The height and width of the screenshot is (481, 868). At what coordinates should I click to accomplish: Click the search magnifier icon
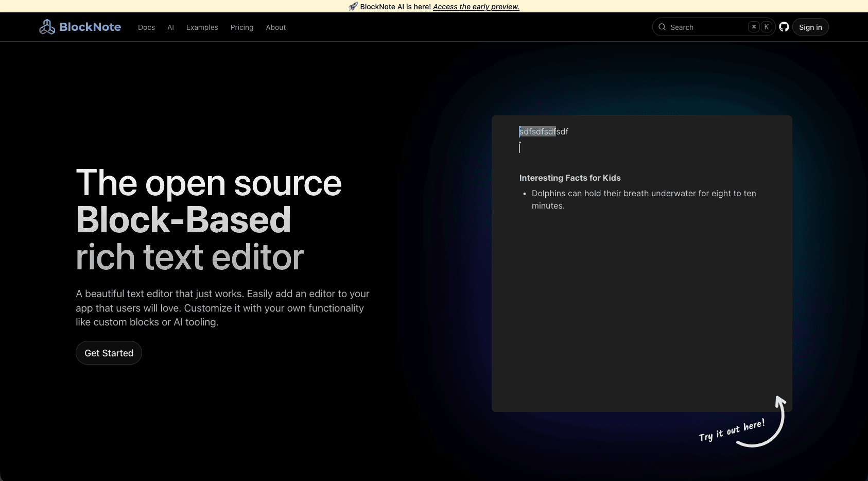click(662, 27)
